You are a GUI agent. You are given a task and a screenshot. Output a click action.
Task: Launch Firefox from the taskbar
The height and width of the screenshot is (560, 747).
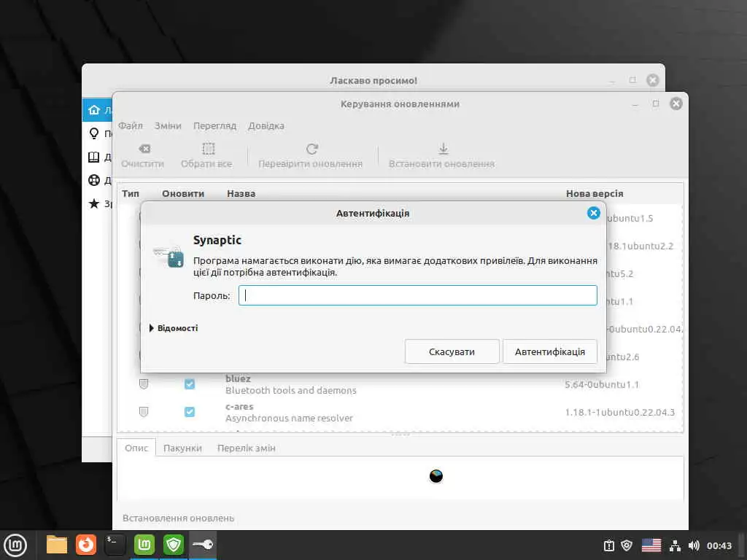[86, 545]
